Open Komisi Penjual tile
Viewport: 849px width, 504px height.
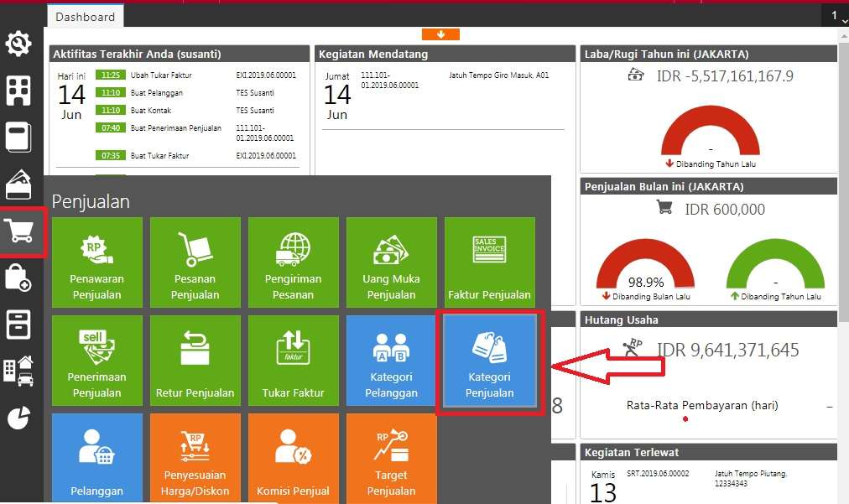[294, 458]
